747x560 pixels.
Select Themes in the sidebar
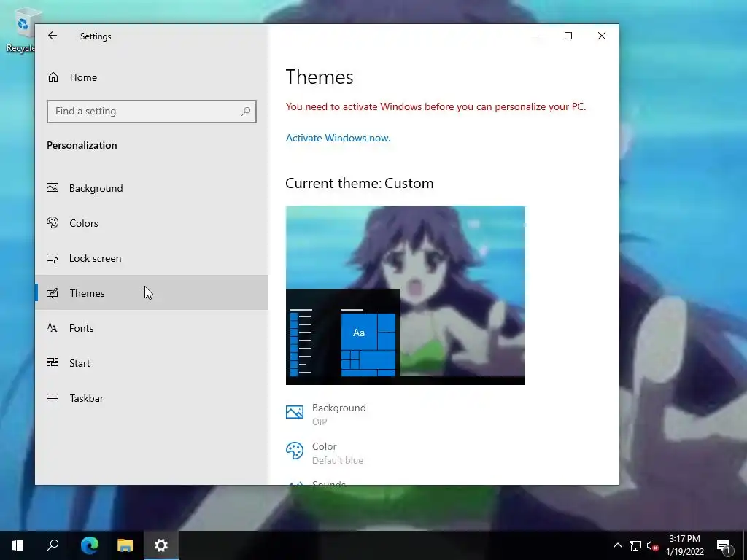[152, 293]
